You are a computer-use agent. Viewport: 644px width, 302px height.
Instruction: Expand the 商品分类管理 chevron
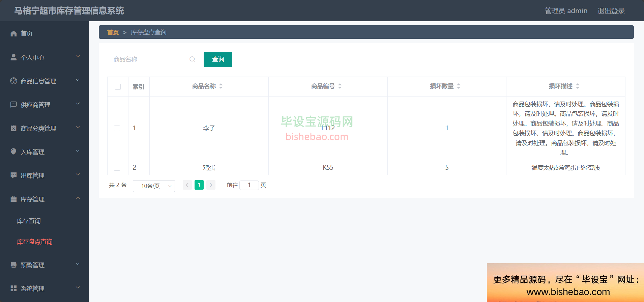click(x=78, y=127)
